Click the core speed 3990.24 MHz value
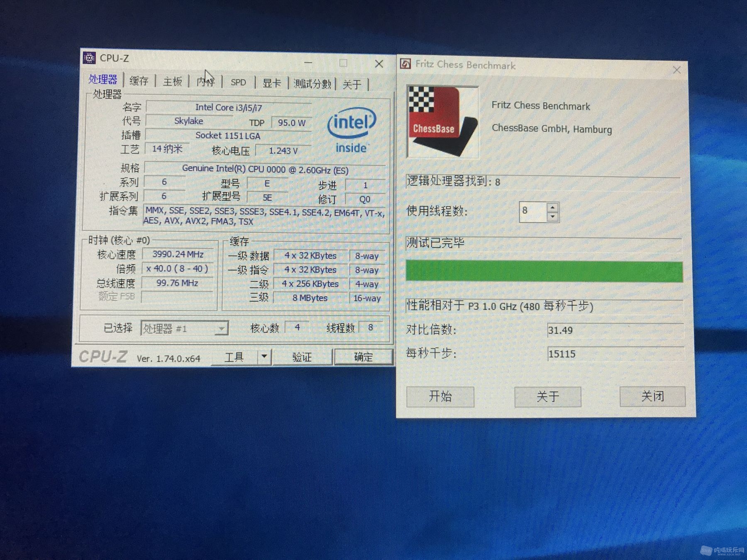The height and width of the screenshot is (560, 747). pos(178,254)
